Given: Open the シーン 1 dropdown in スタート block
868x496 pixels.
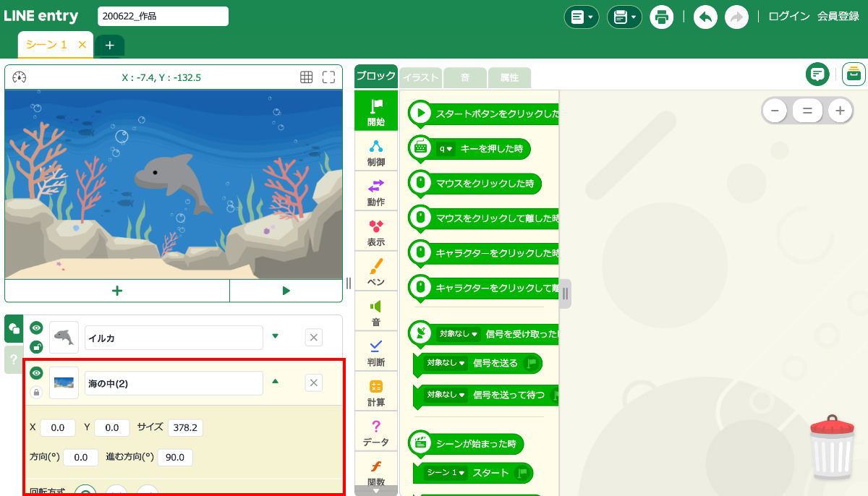Looking at the screenshot, I should pos(446,473).
